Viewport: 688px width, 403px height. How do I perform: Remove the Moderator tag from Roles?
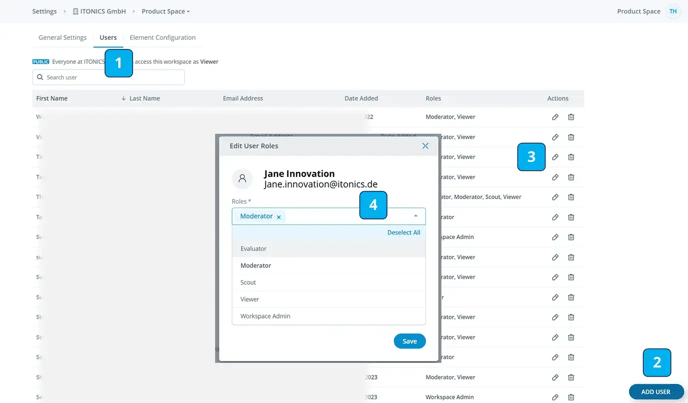click(x=279, y=217)
